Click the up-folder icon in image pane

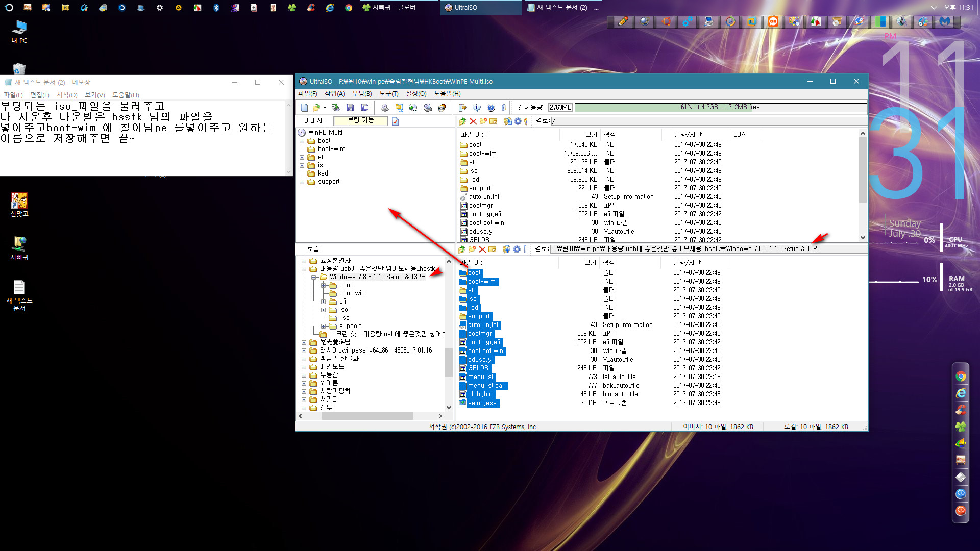click(x=462, y=121)
